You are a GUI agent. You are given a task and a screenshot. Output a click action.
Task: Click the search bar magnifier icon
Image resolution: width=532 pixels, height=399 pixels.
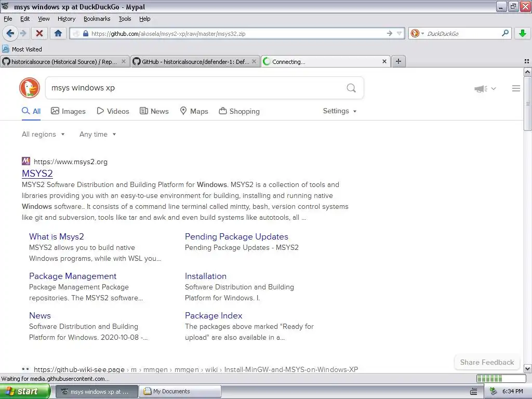click(505, 33)
